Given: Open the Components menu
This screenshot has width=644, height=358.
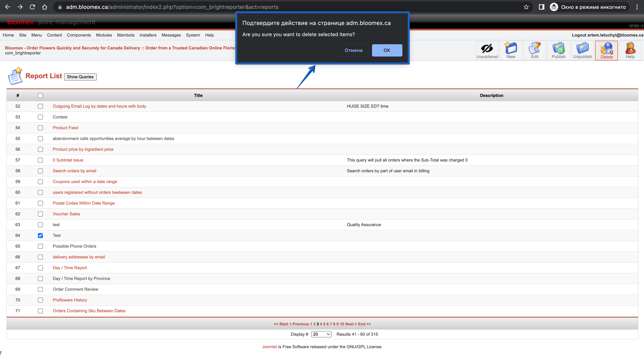Looking at the screenshot, I should pos(79,35).
